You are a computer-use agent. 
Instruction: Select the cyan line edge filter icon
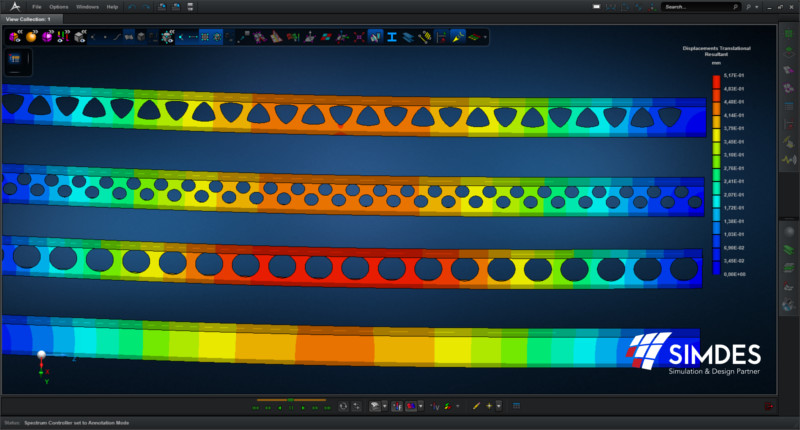coord(193,37)
